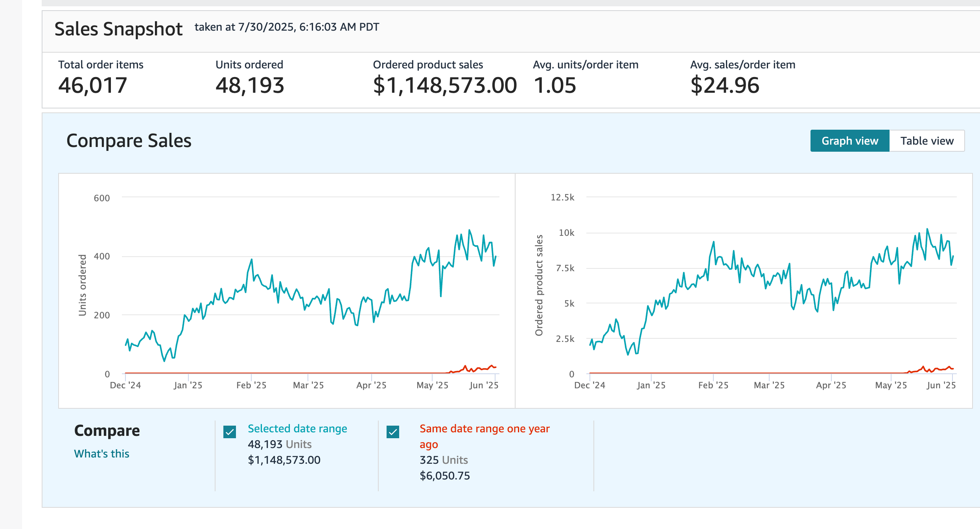Switch to Table view tab
This screenshot has height=529, width=980.
point(927,141)
